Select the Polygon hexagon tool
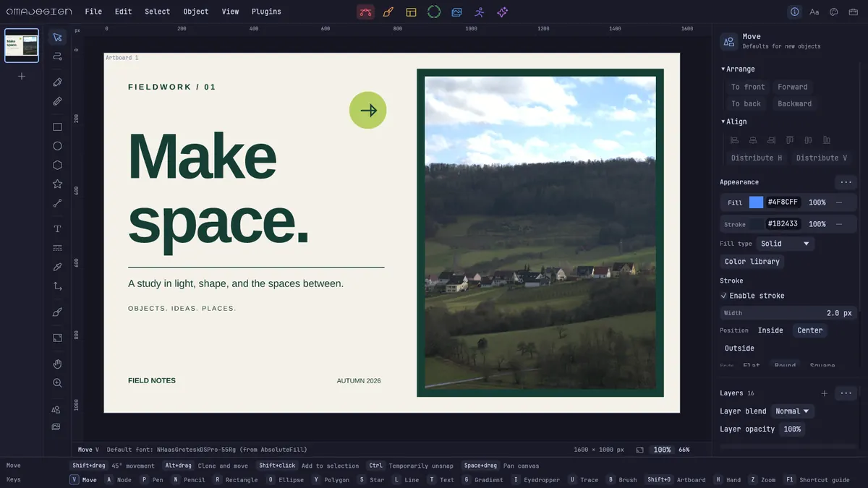The image size is (868, 488). (57, 165)
